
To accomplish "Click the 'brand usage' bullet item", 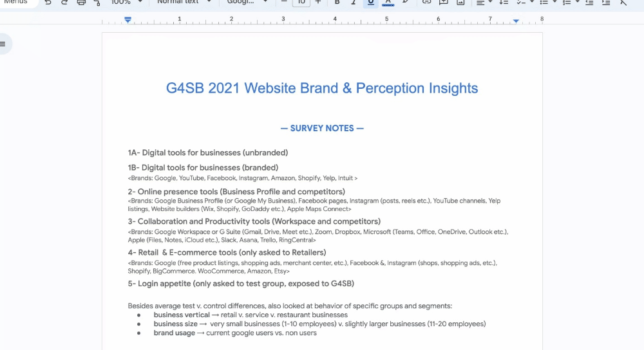I will click(235, 333).
